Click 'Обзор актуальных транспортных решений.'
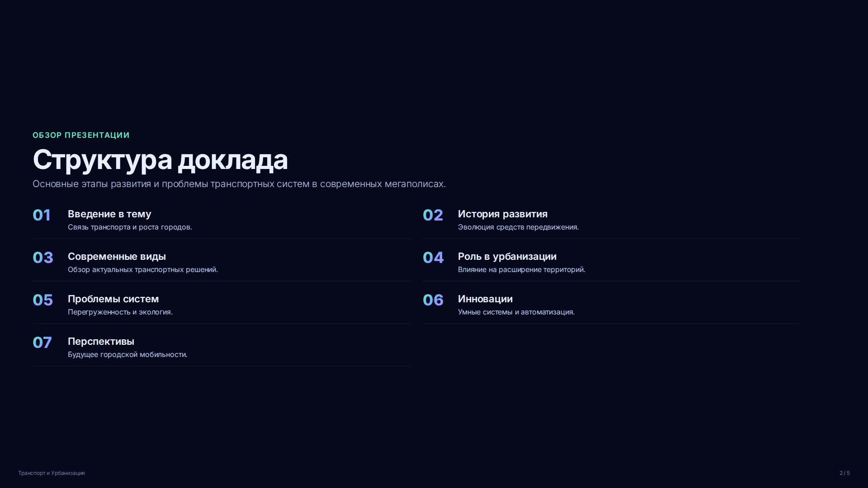 coord(143,270)
